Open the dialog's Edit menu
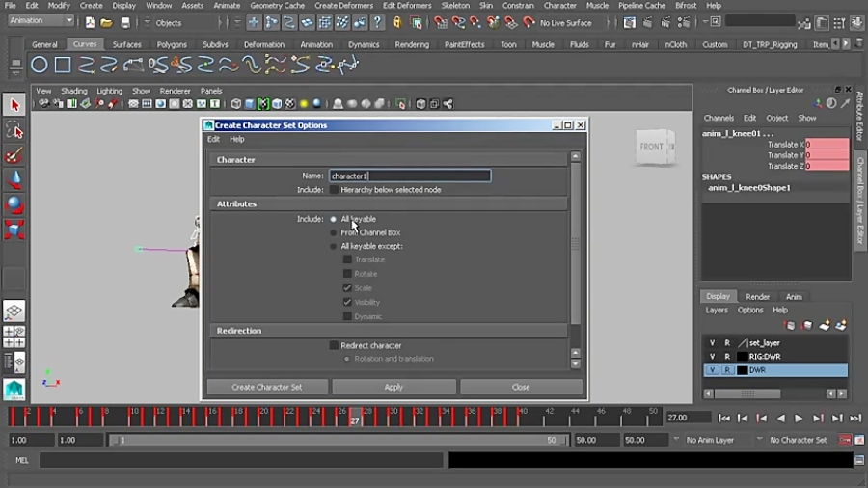This screenshot has width=868, height=488. [x=214, y=139]
